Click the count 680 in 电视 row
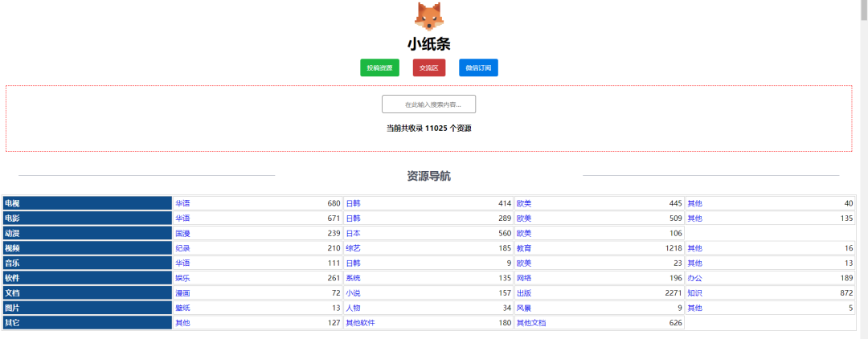 [x=334, y=203]
